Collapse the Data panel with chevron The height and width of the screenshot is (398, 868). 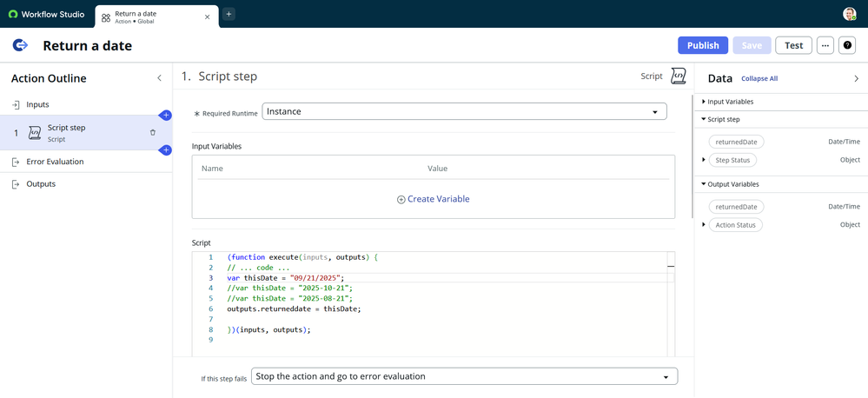856,78
